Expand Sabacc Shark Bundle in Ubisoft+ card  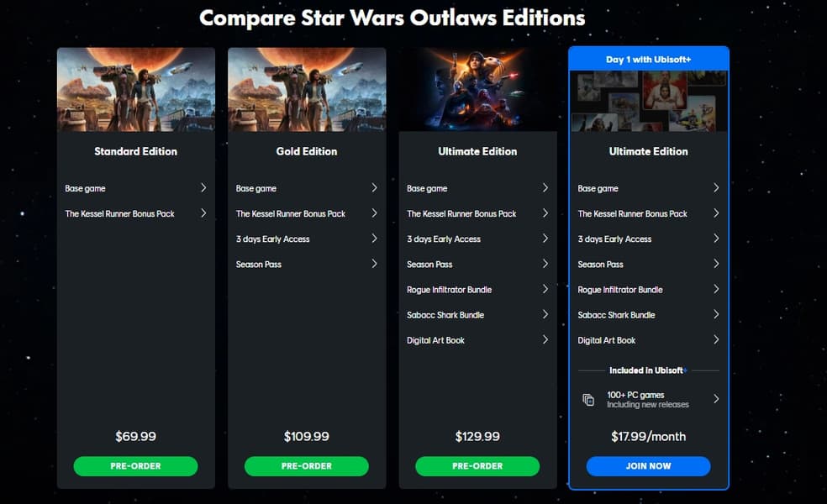(648, 315)
